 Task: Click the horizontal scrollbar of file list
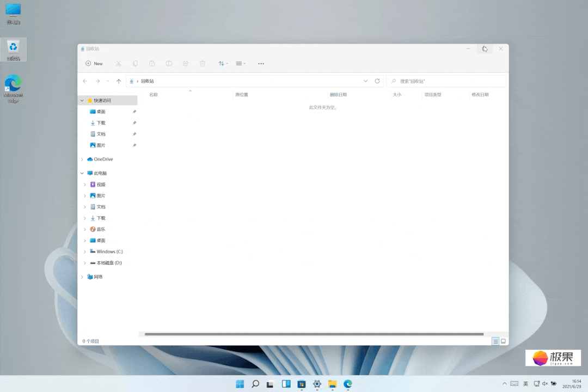[314, 334]
